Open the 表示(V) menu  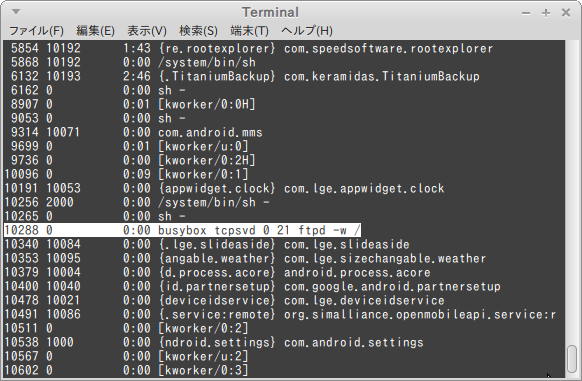pos(147,30)
